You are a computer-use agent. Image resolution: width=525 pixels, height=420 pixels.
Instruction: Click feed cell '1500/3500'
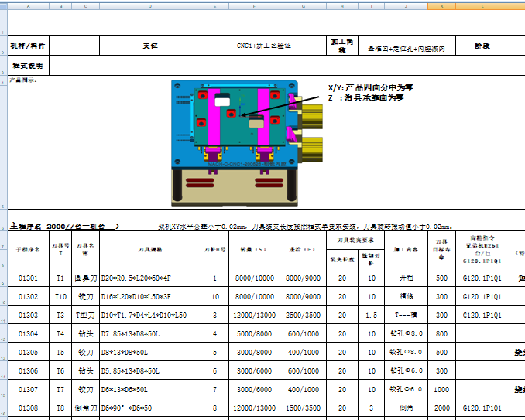pos(303,408)
